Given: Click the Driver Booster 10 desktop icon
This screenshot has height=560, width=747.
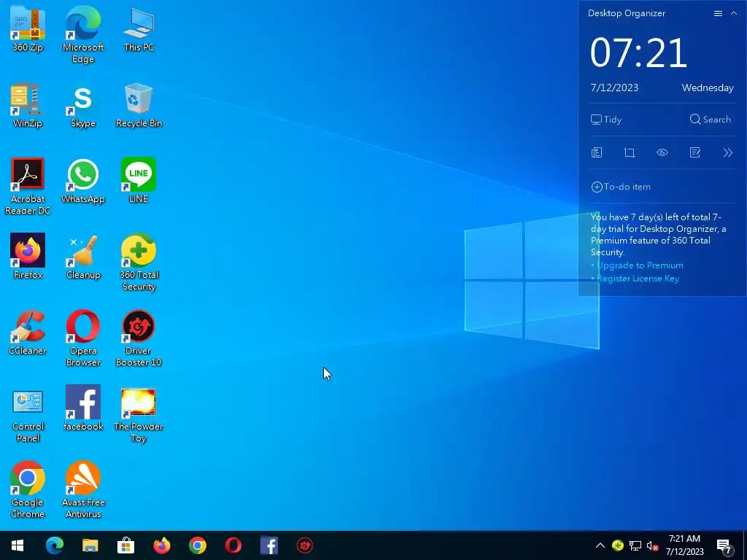Looking at the screenshot, I should point(139,338).
